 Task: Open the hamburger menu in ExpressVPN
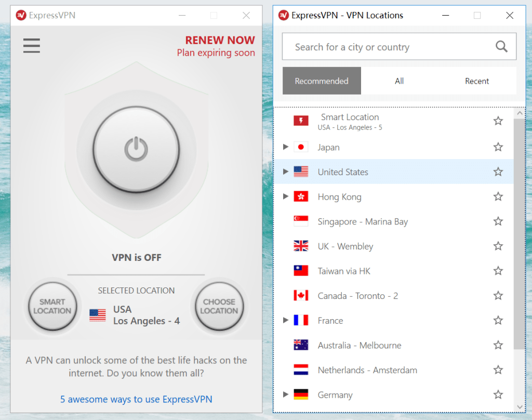[x=32, y=46]
